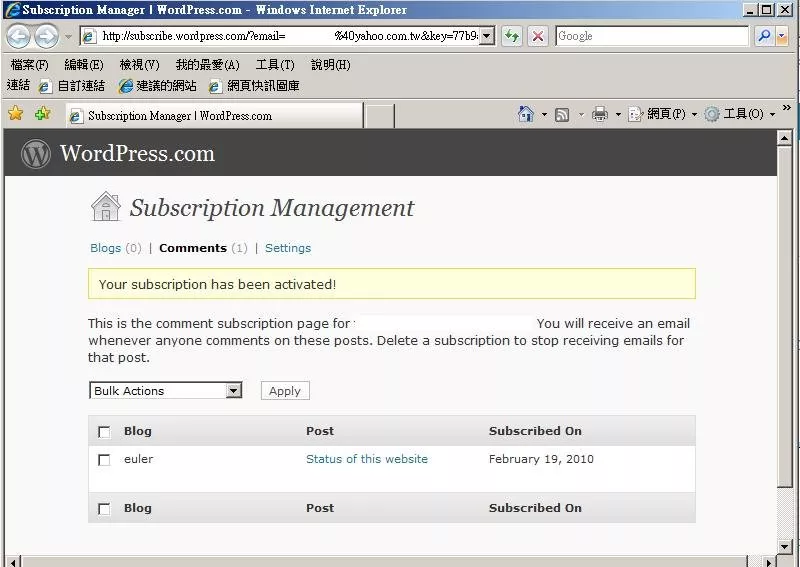
Task: Open the 工具(T) menu
Action: pyautogui.click(x=275, y=65)
